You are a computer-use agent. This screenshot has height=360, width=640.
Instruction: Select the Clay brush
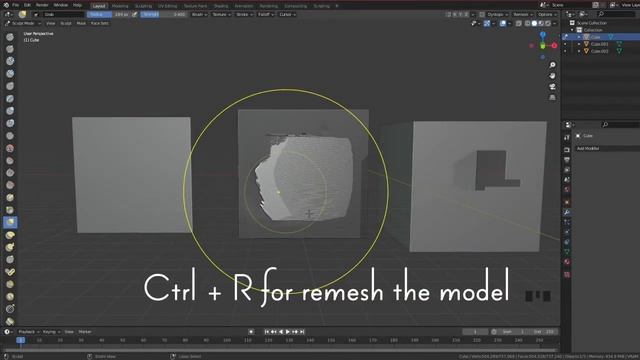coord(10,61)
